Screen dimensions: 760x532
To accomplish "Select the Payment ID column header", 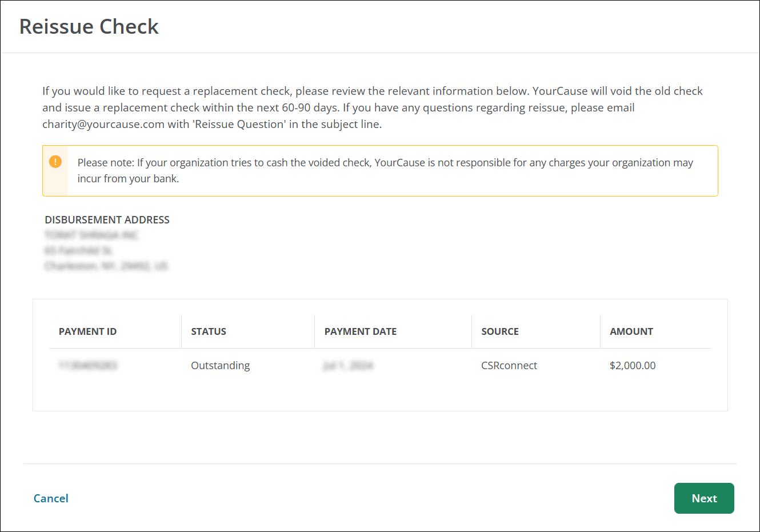I will coord(87,331).
